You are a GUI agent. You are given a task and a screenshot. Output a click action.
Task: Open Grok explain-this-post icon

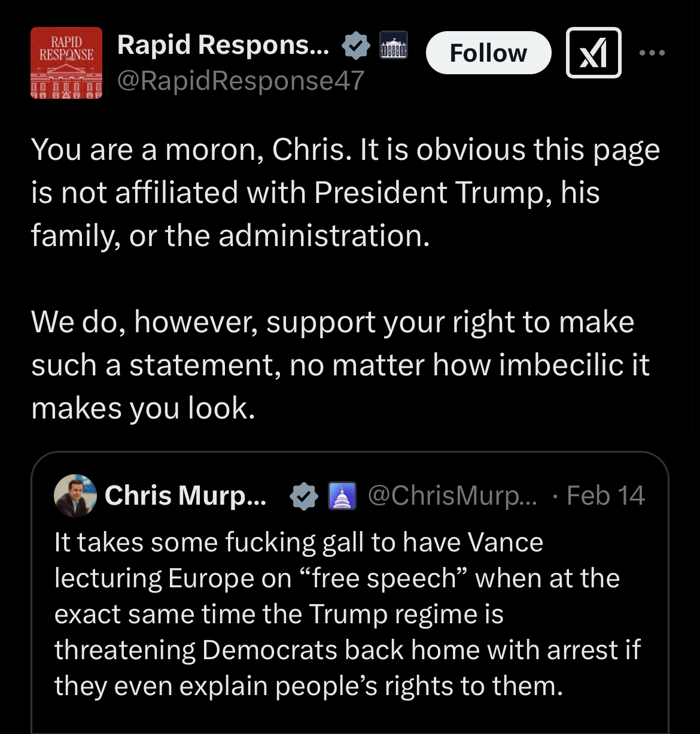tap(594, 53)
